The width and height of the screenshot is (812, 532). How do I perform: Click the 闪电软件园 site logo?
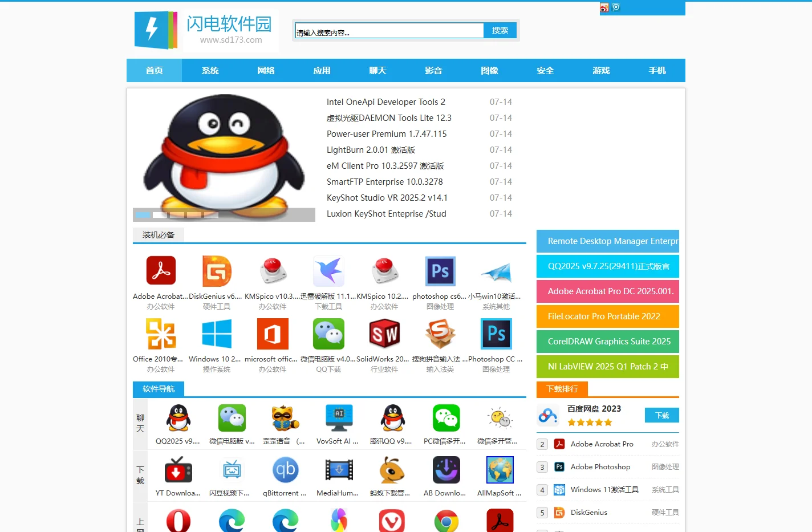click(x=205, y=30)
